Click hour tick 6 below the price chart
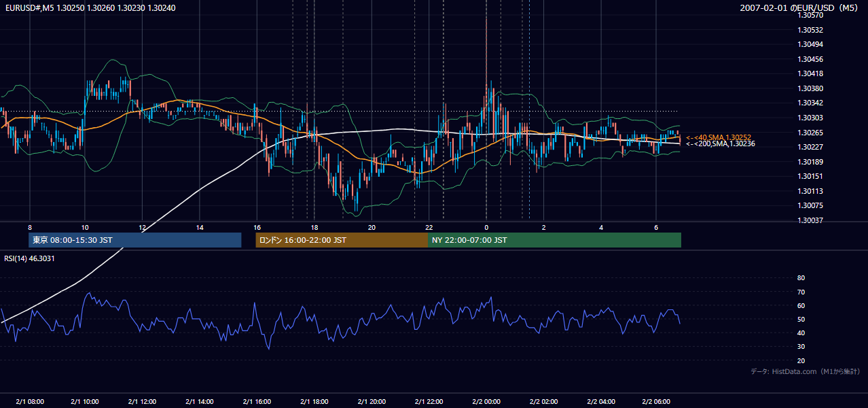Screen dimensions: 868x408 click(x=656, y=227)
